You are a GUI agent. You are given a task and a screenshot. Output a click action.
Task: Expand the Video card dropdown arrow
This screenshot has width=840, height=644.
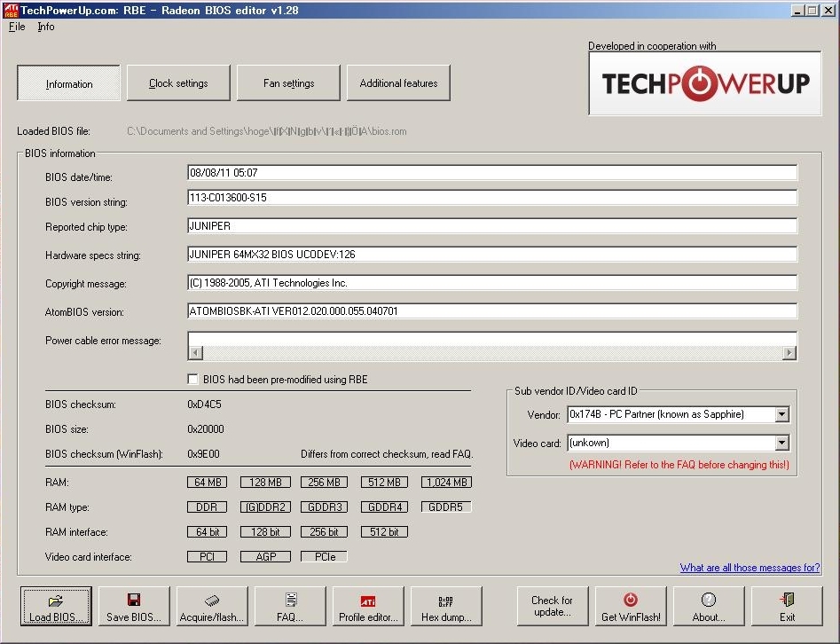782,443
